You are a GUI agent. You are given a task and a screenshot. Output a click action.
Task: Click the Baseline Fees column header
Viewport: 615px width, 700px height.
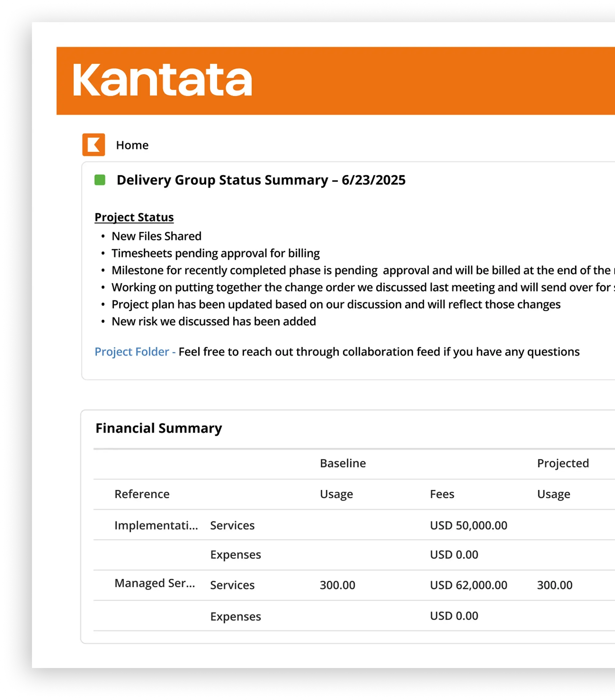pyautogui.click(x=442, y=494)
